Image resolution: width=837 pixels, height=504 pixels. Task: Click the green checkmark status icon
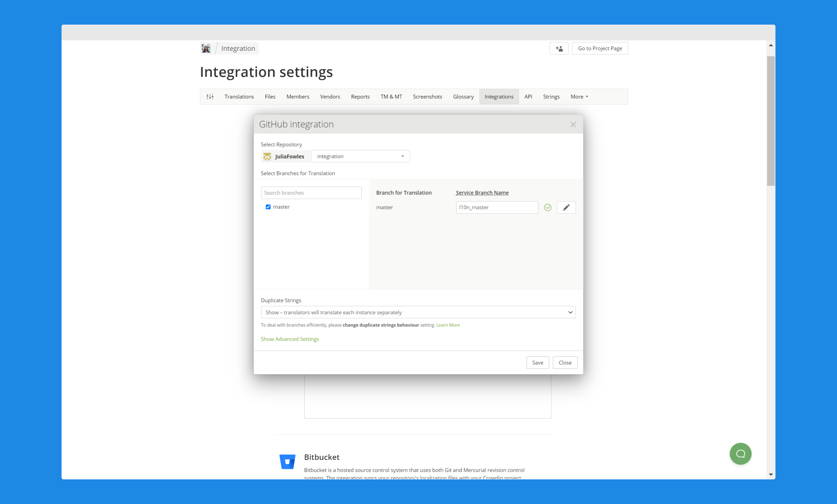tap(547, 207)
